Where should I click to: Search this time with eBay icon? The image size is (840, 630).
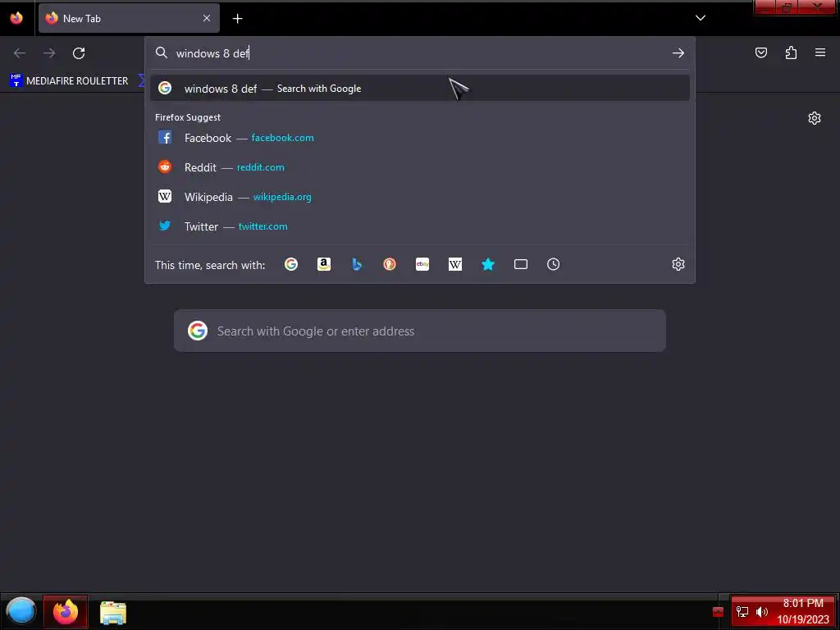coord(422,264)
